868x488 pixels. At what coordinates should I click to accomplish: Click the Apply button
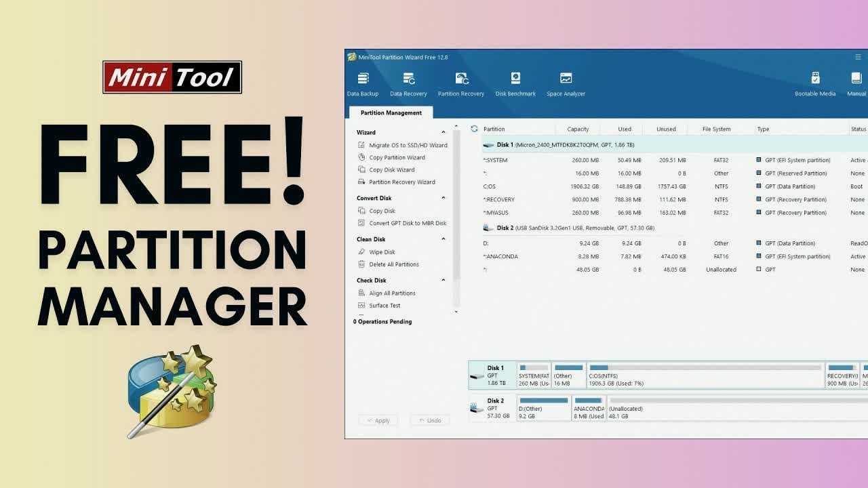click(378, 420)
